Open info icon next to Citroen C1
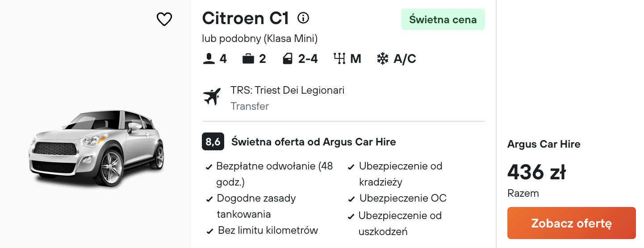The height and width of the screenshot is (248, 644). [x=303, y=18]
